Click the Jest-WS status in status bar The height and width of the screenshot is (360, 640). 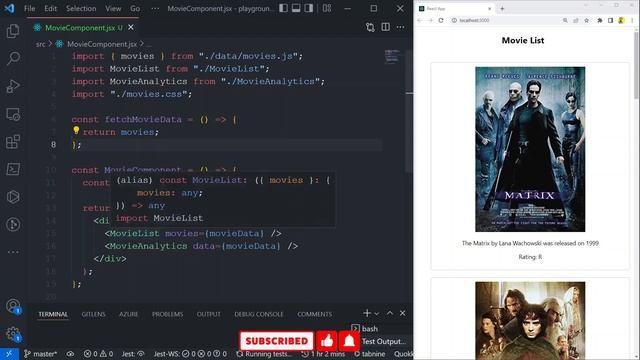click(190, 354)
